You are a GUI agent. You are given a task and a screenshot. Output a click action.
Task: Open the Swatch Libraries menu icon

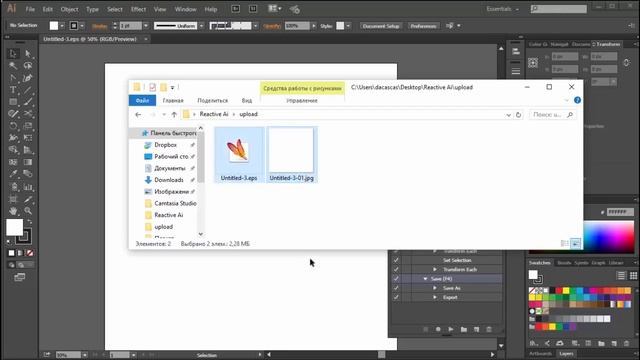coord(533,344)
